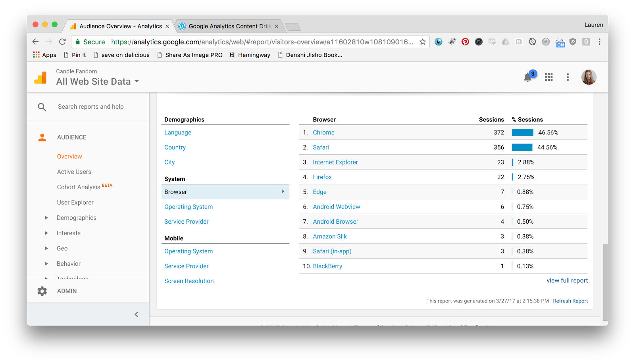This screenshot has width=635, height=364.
Task: Click the Analytics logo icon
Action: pos(40,77)
